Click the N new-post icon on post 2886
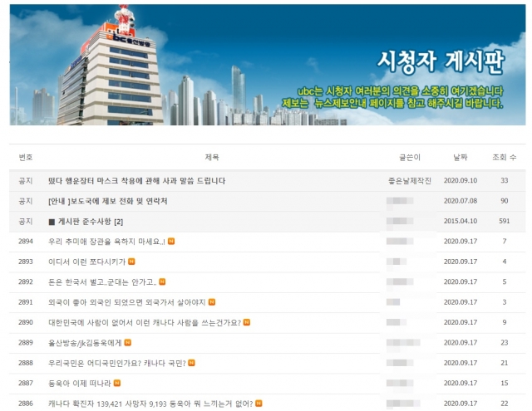This screenshot has height=411, width=532. (259, 404)
